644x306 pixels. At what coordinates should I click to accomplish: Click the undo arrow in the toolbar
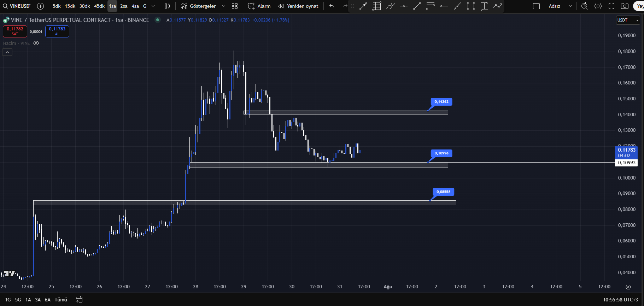coord(332,6)
